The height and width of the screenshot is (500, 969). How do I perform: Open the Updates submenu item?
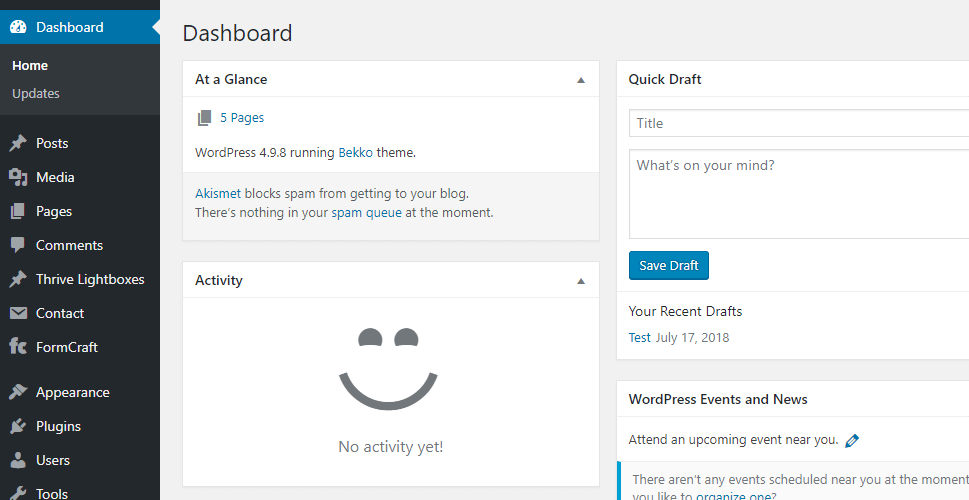(x=36, y=93)
